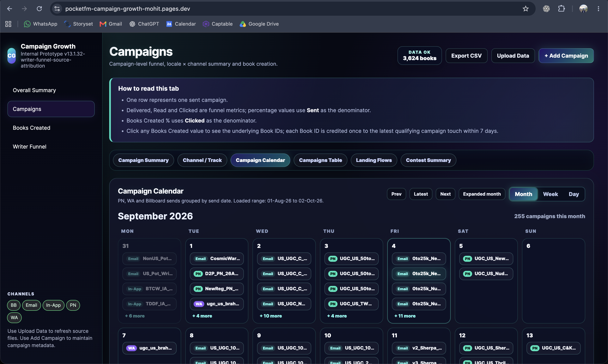Open the Google Drive bookmark
The width and height of the screenshot is (608, 364).
259,24
